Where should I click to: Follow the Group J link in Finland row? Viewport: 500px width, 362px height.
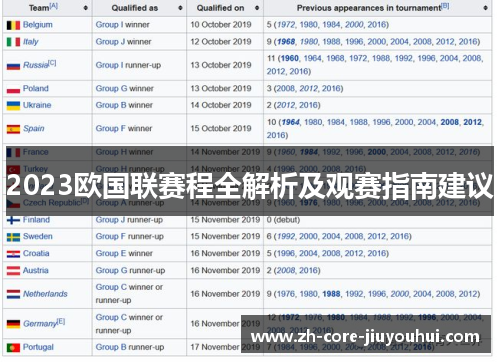click(x=110, y=220)
